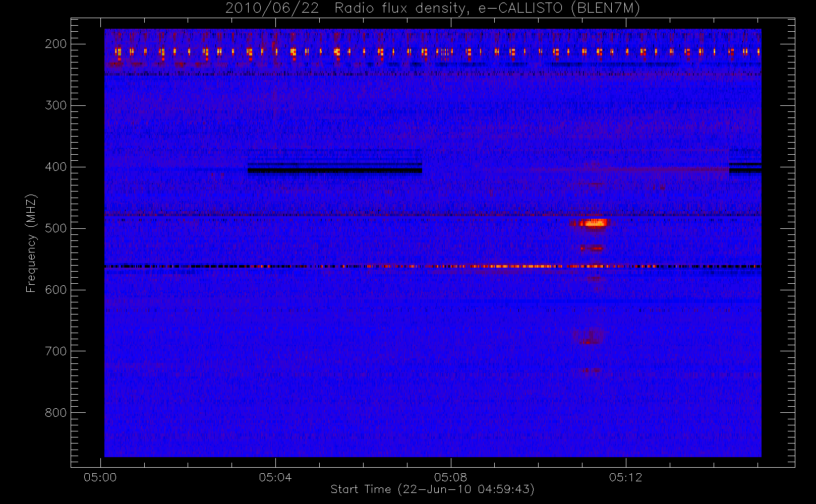Click the 'Start Time (22-Jun-10 04:59:43)' label

point(432,489)
